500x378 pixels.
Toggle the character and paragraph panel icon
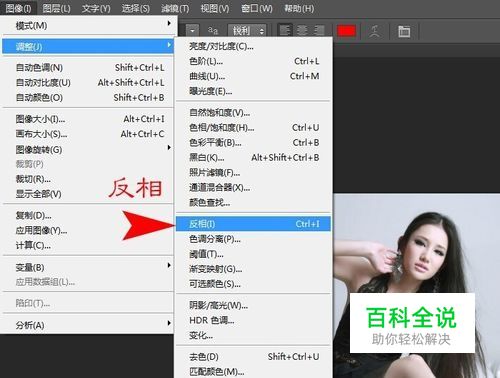point(404,31)
